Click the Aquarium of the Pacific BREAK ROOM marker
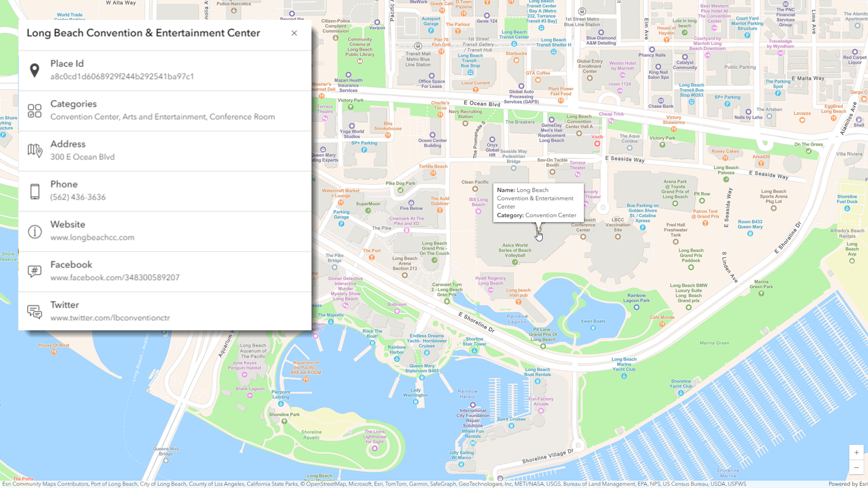The image size is (868, 488). 306,380
